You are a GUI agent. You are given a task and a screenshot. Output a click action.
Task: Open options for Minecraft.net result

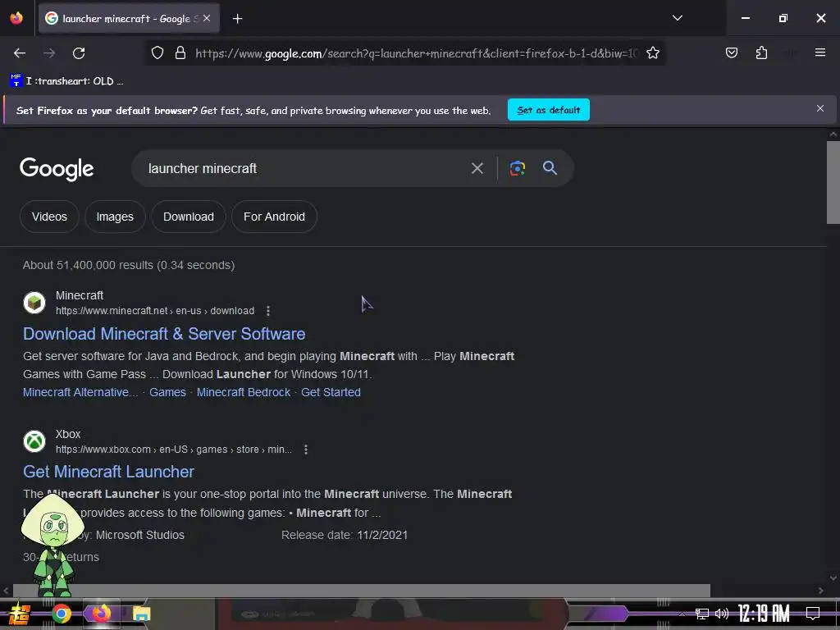(x=268, y=311)
